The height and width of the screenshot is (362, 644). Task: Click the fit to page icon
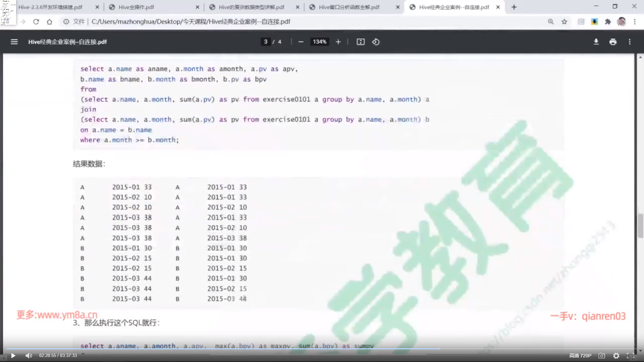click(x=361, y=42)
